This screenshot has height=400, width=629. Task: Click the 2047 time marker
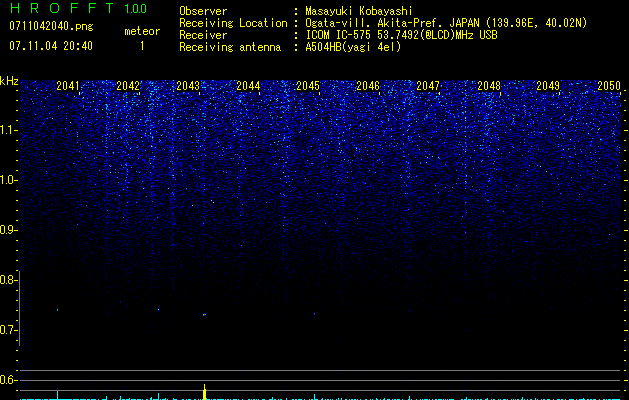click(x=428, y=85)
